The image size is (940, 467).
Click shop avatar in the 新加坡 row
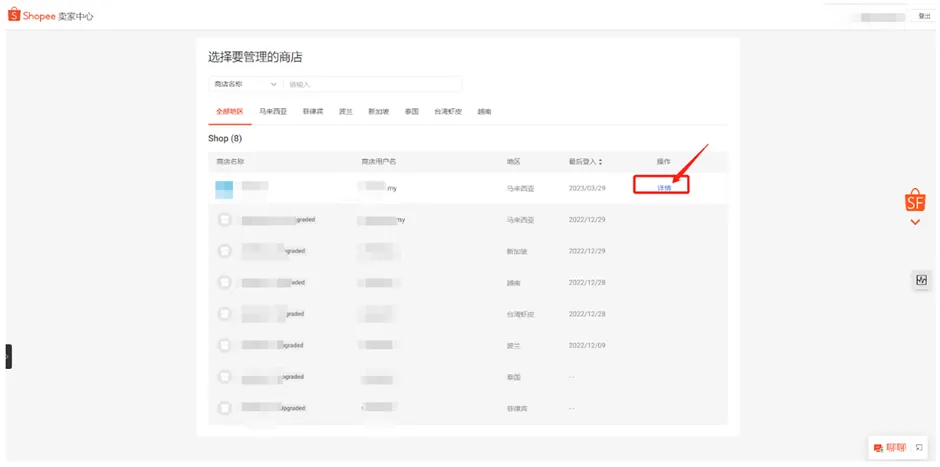pyautogui.click(x=225, y=251)
